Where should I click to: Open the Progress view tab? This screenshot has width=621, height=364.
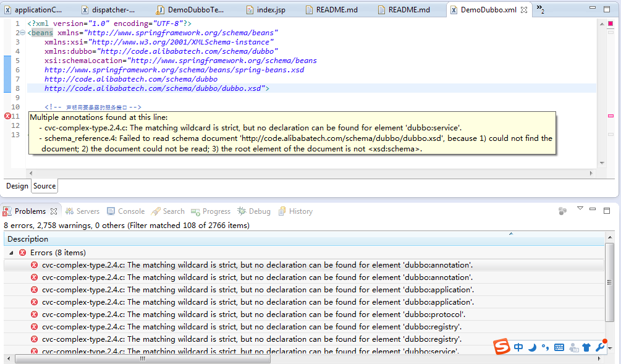point(211,211)
